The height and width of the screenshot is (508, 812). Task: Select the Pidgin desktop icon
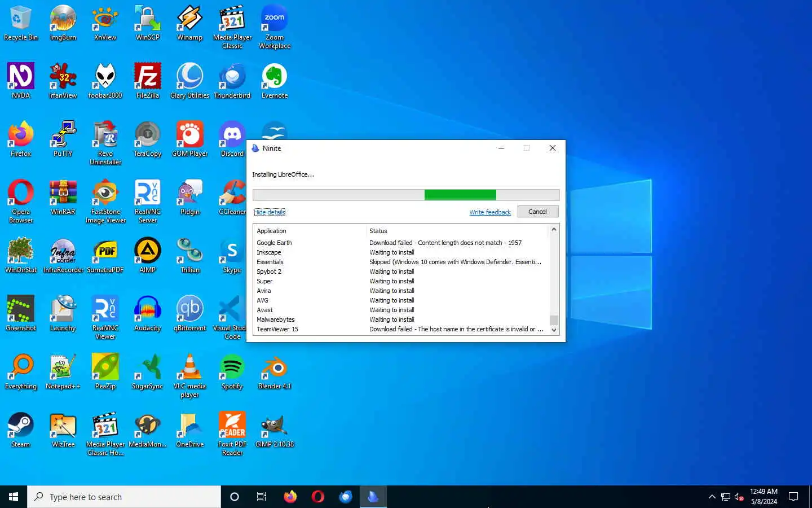189,198
